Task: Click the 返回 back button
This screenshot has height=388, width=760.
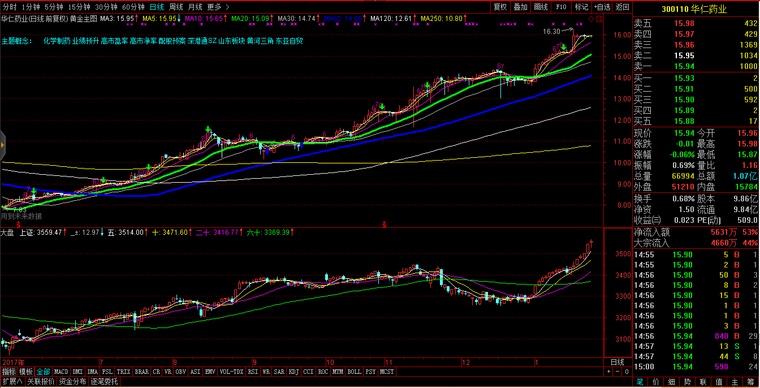Action: pyautogui.click(x=622, y=7)
